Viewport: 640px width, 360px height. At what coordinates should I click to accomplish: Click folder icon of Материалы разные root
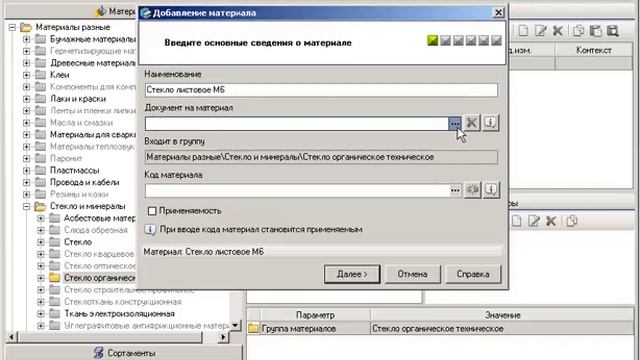(x=26, y=27)
